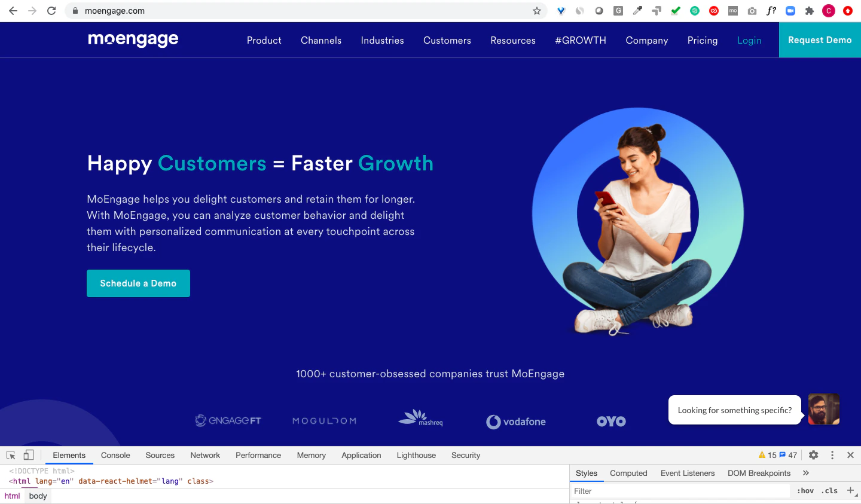Open the blue diamond extension icon
This screenshot has height=504, width=861.
click(561, 11)
